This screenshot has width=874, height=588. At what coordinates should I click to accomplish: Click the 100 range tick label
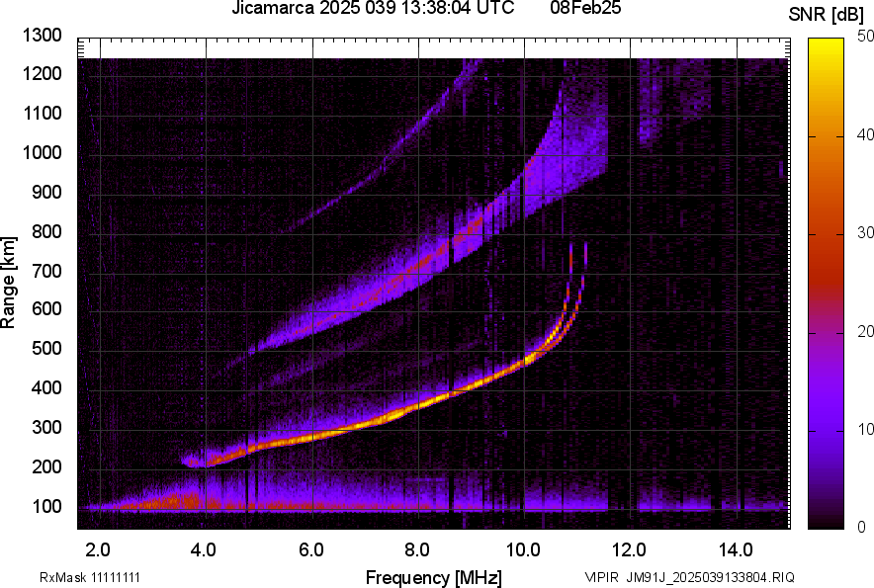[46, 506]
